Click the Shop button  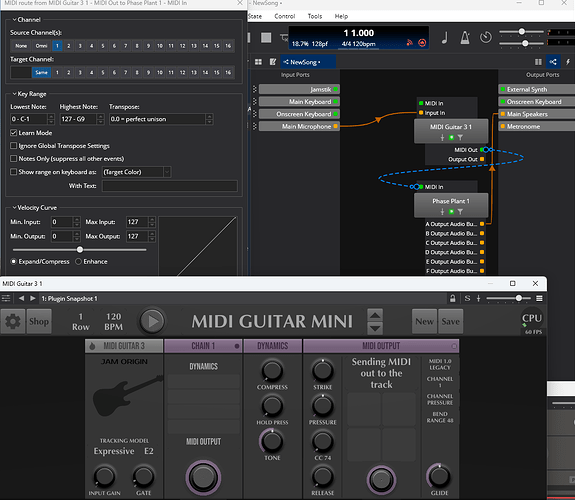[x=39, y=321]
